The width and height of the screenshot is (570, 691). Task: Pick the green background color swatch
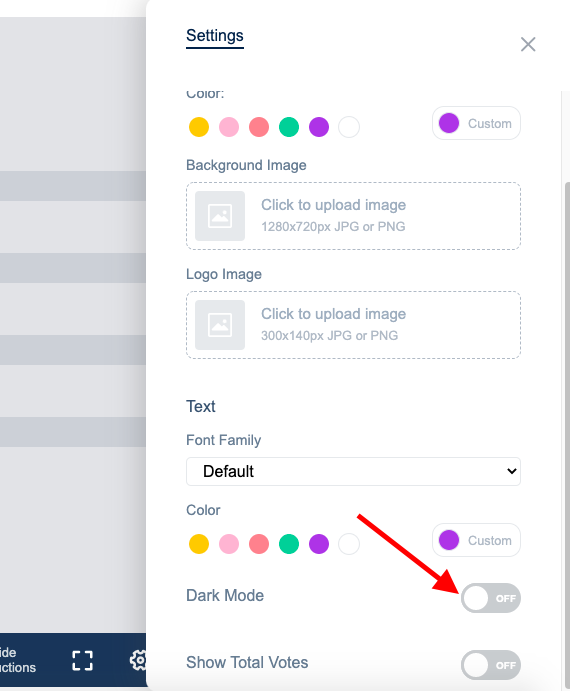(x=289, y=127)
